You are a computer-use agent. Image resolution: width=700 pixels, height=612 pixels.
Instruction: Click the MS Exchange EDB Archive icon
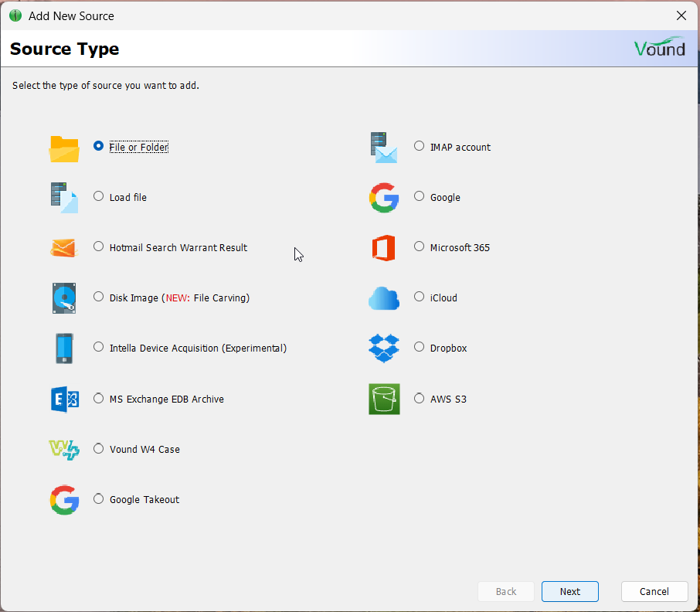[64, 399]
